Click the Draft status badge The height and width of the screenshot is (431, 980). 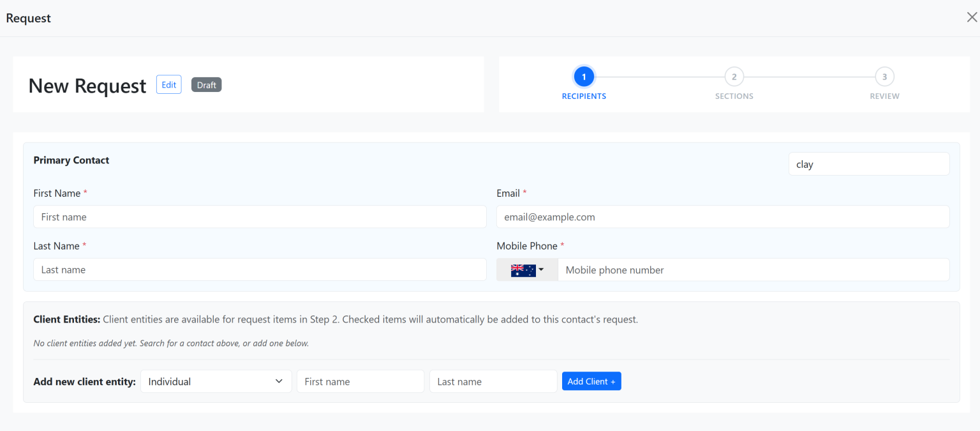206,85
